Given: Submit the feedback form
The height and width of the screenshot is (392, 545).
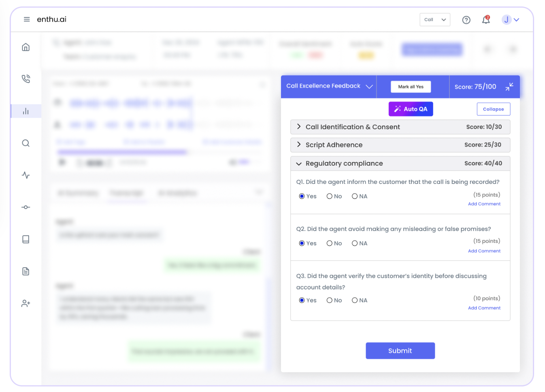Looking at the screenshot, I should (400, 351).
